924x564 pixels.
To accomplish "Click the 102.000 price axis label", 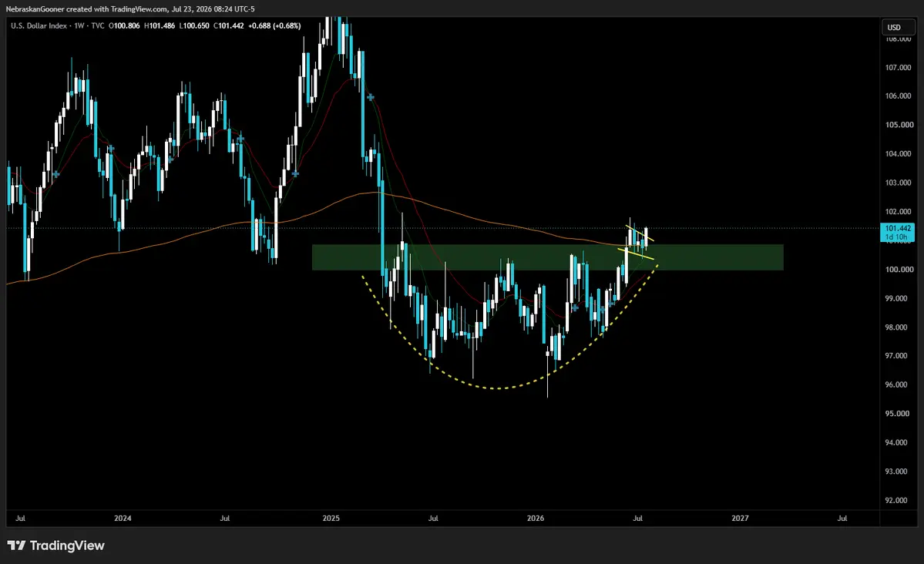I will (x=898, y=212).
